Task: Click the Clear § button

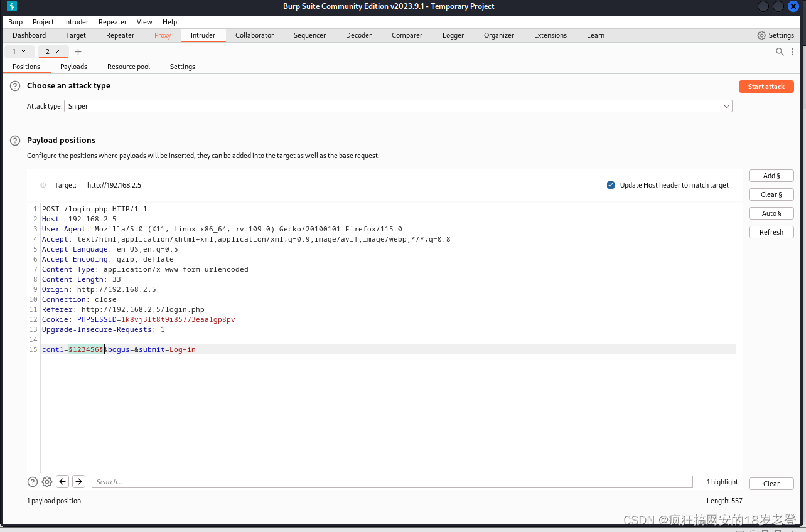Action: [x=771, y=194]
